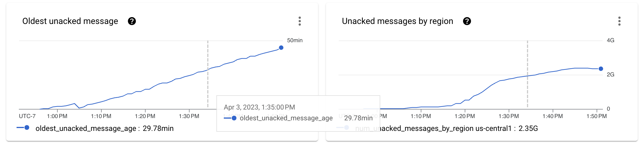Viewport: 644px width, 150px height.
Task: Click the UTC-7 timezone label
Action: (27, 116)
